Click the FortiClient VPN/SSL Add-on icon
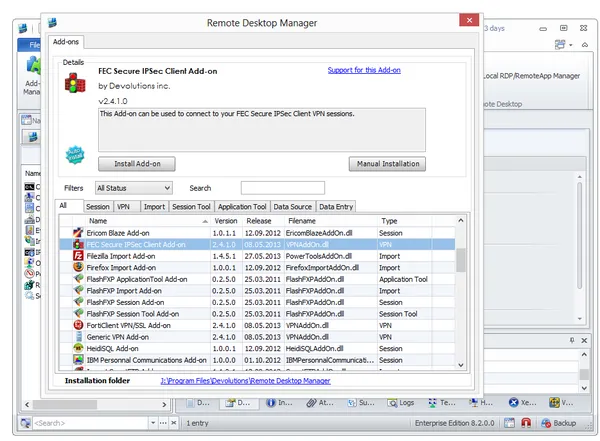Screen dimensions: 600x441 (x=78, y=325)
